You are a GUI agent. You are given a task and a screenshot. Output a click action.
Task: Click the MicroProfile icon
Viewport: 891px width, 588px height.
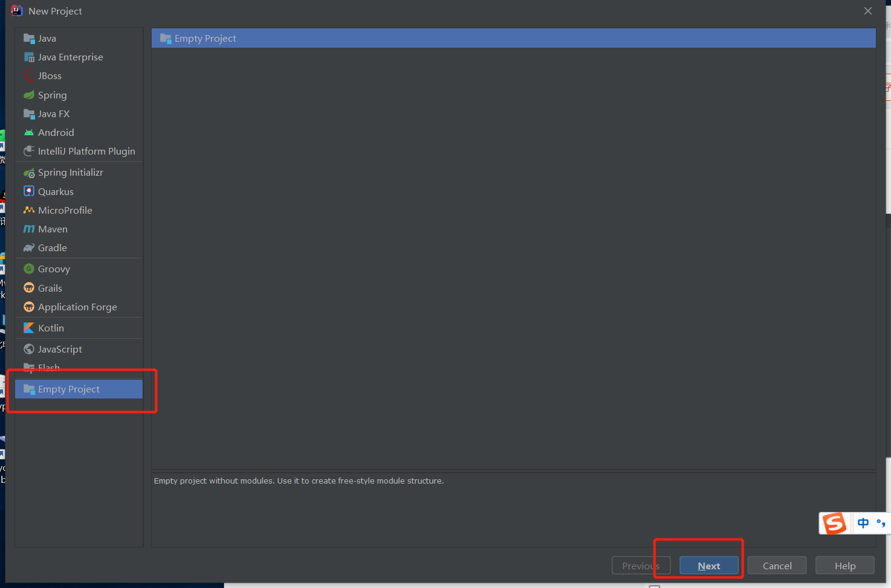tap(29, 210)
